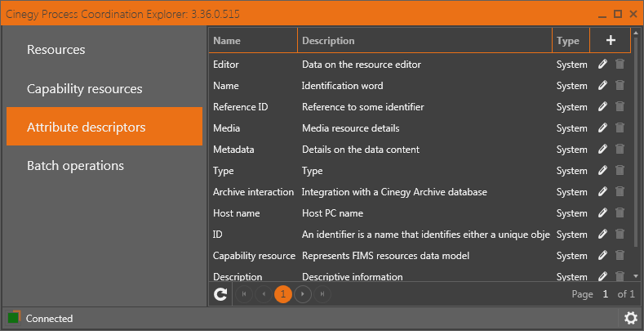This screenshot has width=644, height=331.
Task: Edit the ID descriptor row
Action: (x=602, y=235)
